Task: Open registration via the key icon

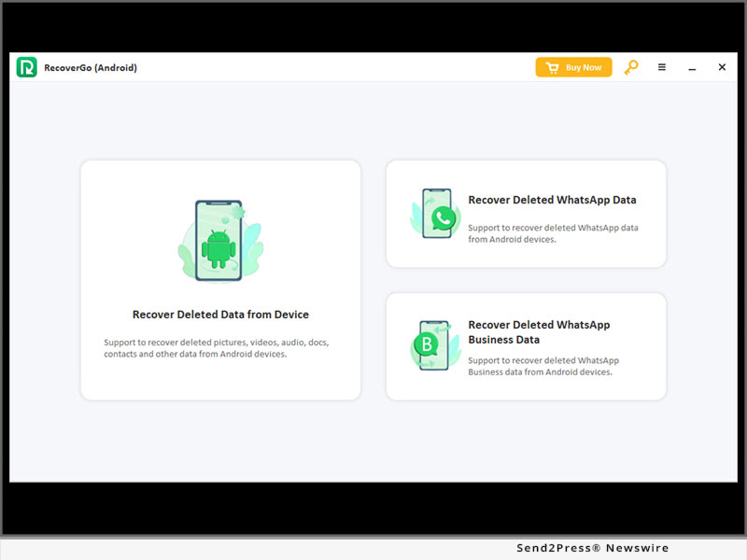Action: click(631, 67)
